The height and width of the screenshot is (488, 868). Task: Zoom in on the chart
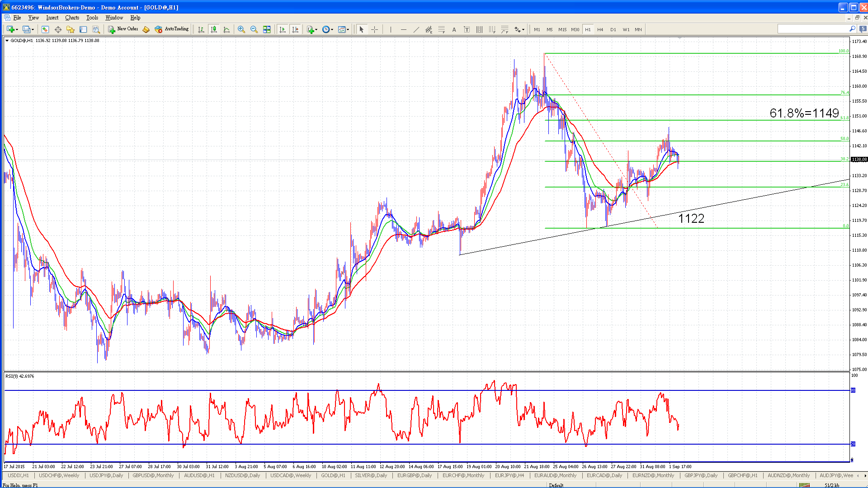[241, 29]
